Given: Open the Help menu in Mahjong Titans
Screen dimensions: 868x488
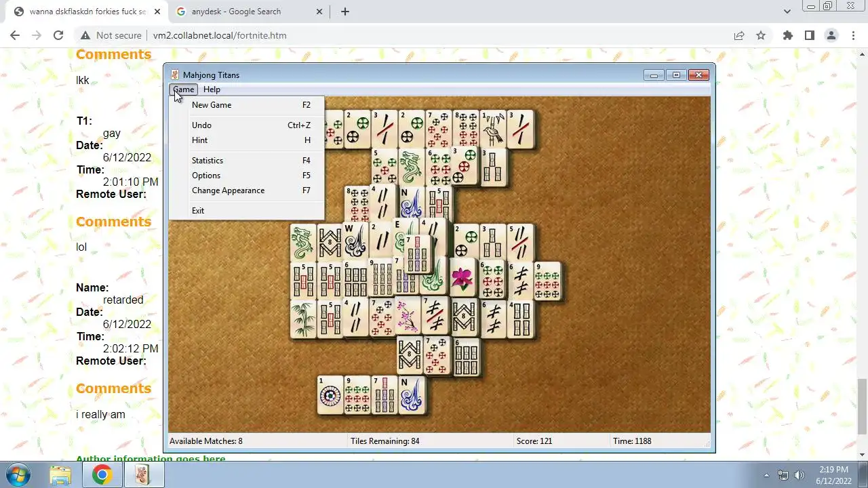Looking at the screenshot, I should click(212, 89).
